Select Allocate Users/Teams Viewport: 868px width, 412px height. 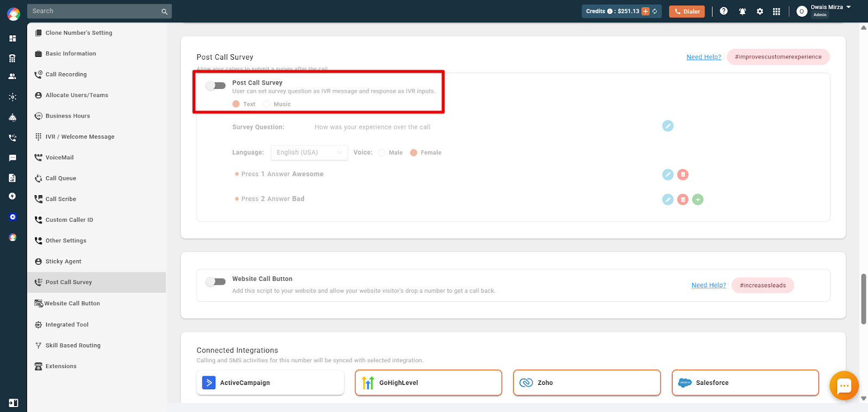tap(97, 95)
